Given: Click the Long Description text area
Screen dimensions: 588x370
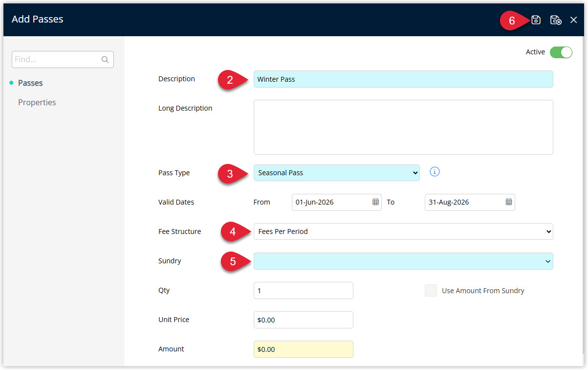Looking at the screenshot, I should click(x=403, y=127).
